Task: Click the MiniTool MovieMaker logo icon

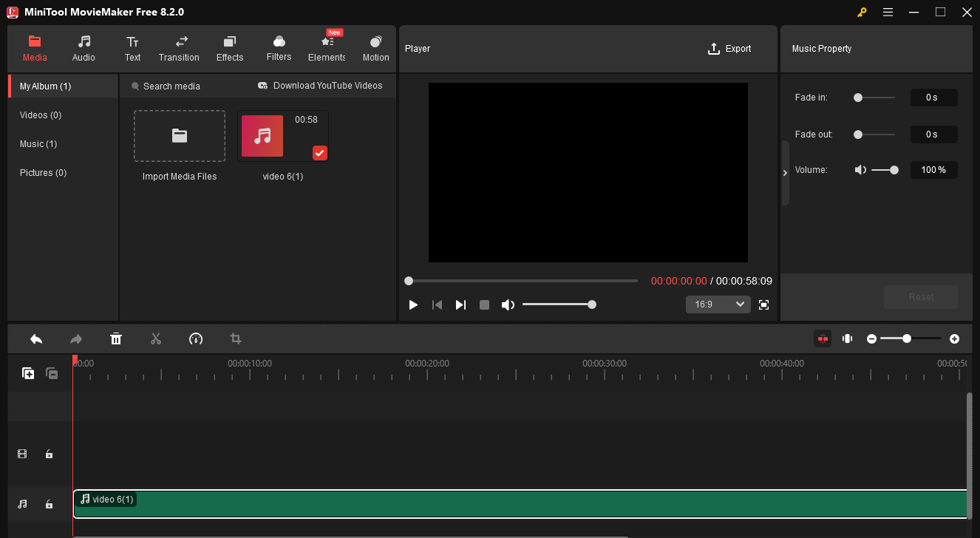Action: 12,12
